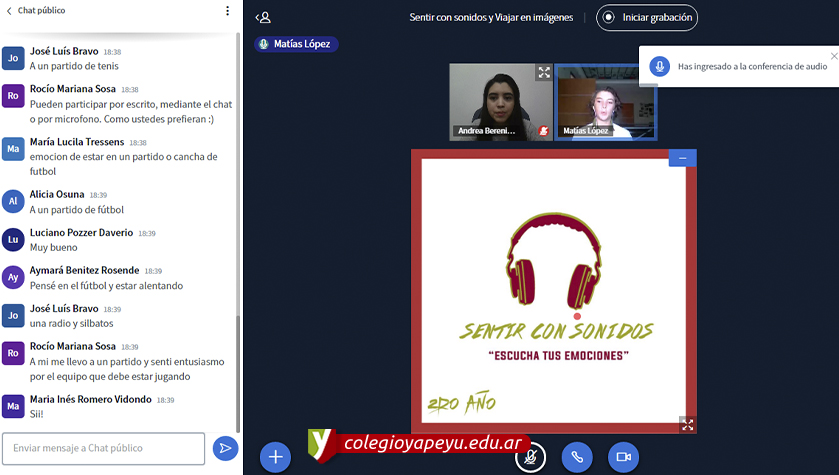
Task: Focus the Enviar mensaje chat input
Action: (x=103, y=448)
